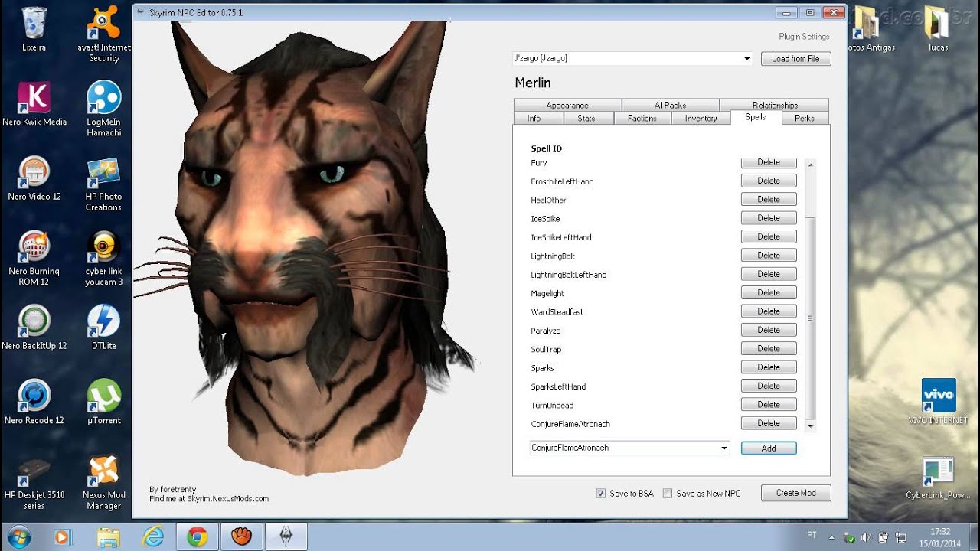Open HP Photo Creations desktop icon

click(x=103, y=184)
